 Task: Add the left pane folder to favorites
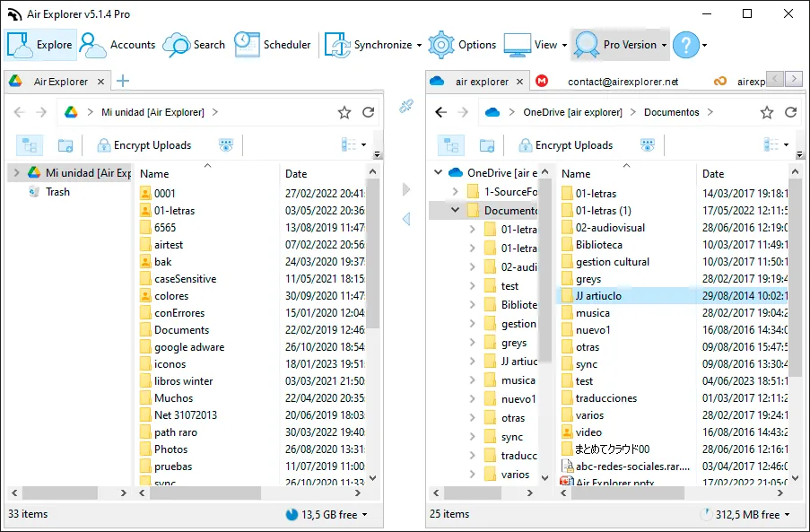coord(344,112)
